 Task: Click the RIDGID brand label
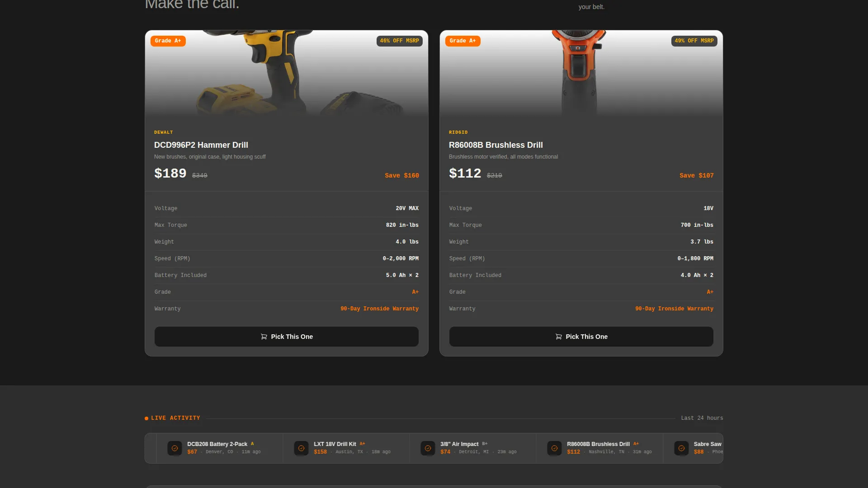point(458,132)
